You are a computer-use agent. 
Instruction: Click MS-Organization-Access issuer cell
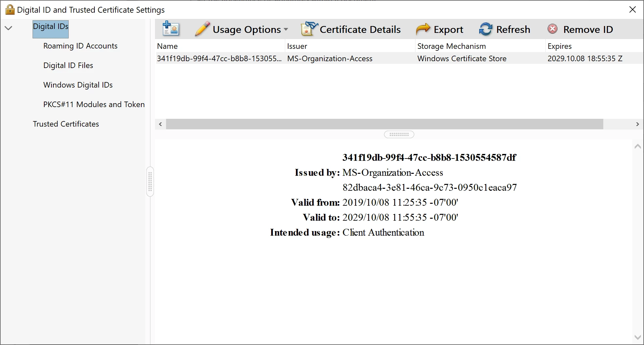(x=329, y=59)
